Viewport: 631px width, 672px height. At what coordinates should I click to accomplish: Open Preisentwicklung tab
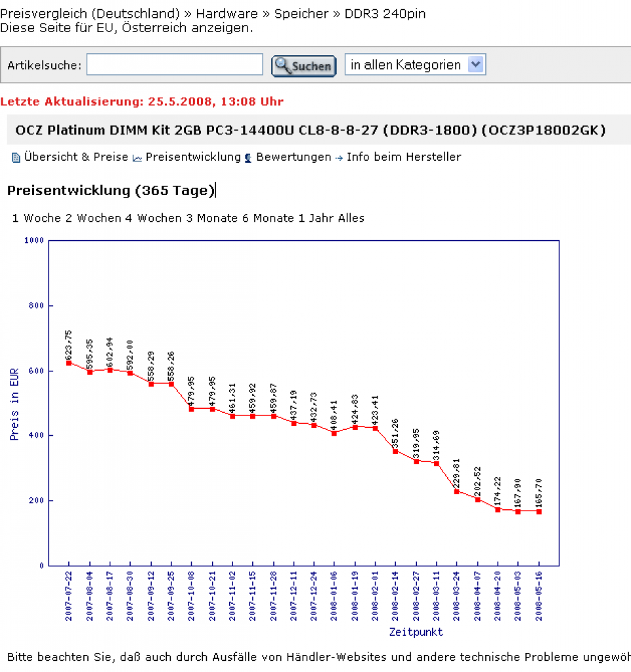(193, 157)
